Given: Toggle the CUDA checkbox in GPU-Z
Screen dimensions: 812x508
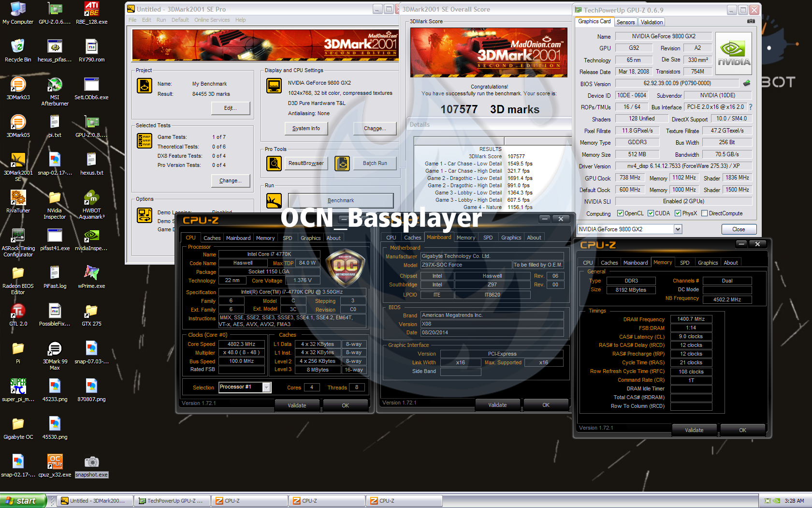Looking at the screenshot, I should tap(651, 213).
